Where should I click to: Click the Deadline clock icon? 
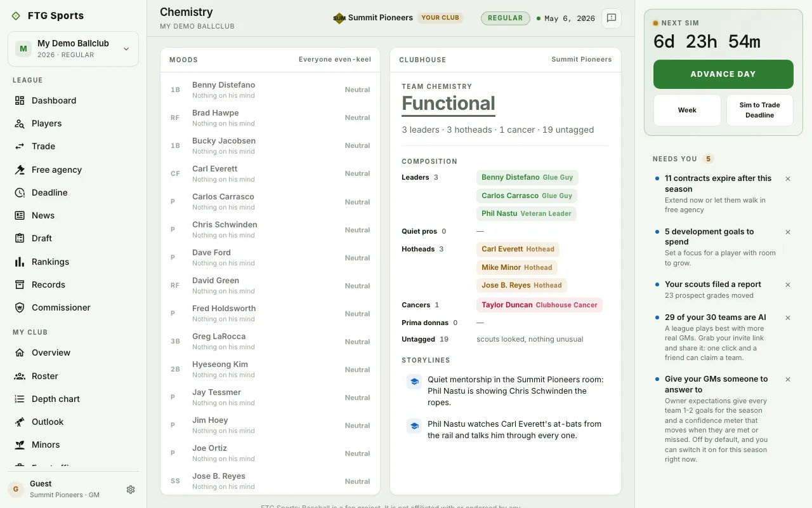point(20,192)
